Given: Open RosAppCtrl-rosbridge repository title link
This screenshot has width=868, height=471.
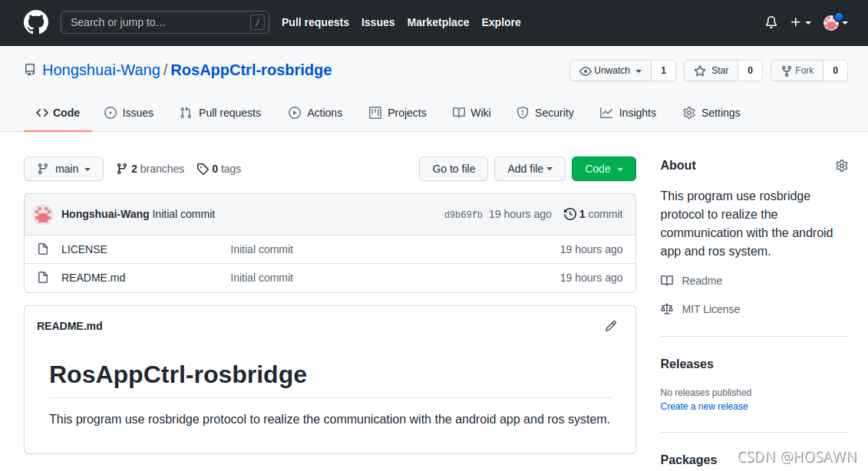Looking at the screenshot, I should click(x=251, y=71).
